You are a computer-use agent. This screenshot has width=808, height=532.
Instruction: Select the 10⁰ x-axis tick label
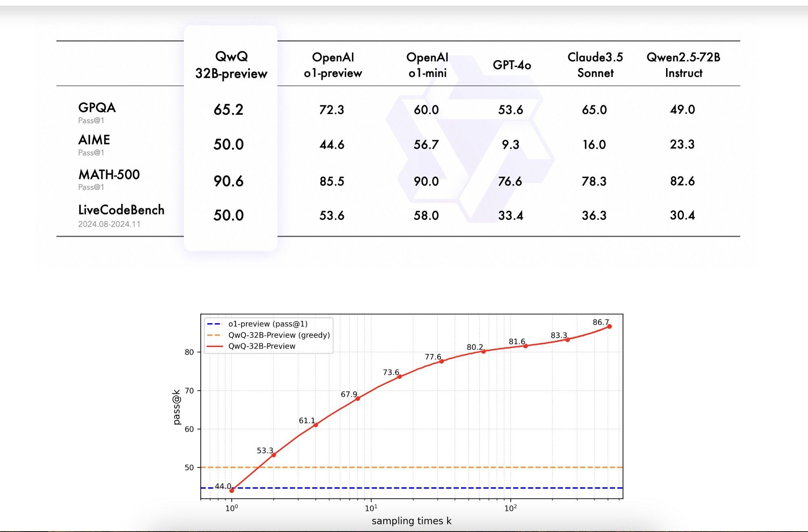pyautogui.click(x=231, y=508)
